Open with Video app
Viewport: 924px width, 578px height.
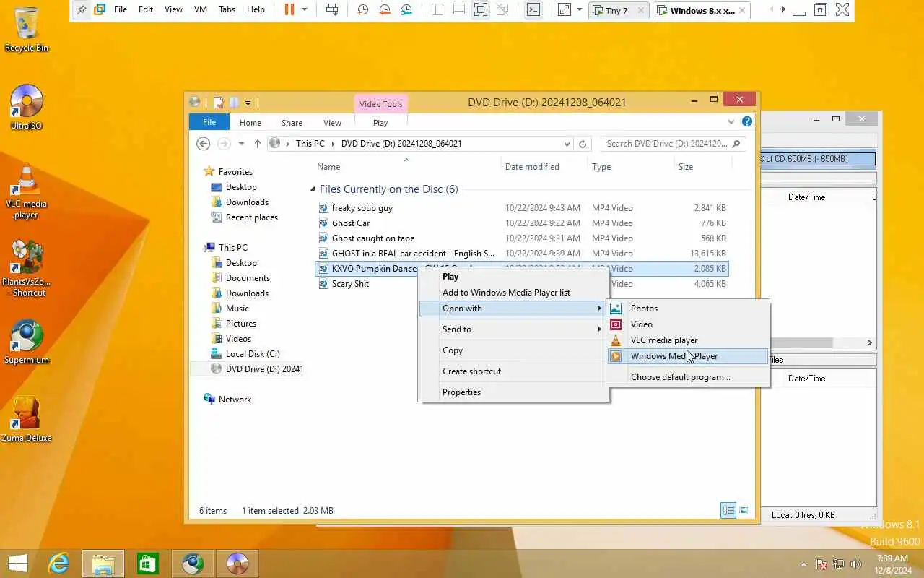click(688, 324)
